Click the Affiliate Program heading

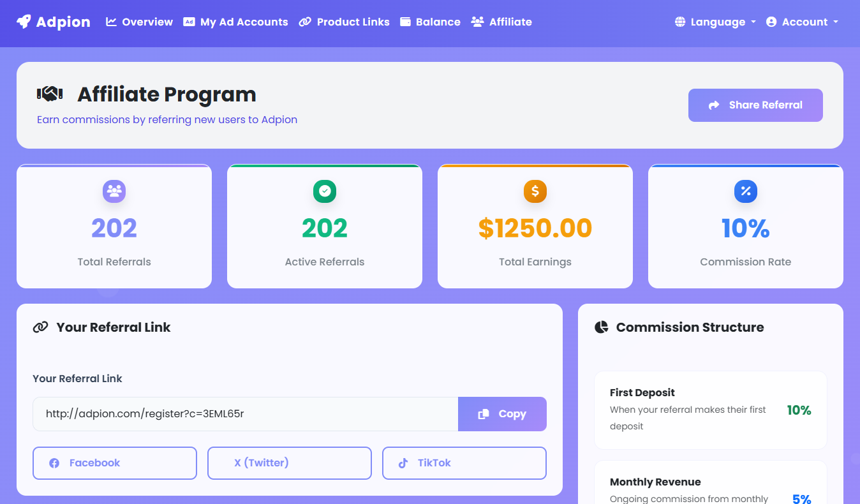(167, 94)
